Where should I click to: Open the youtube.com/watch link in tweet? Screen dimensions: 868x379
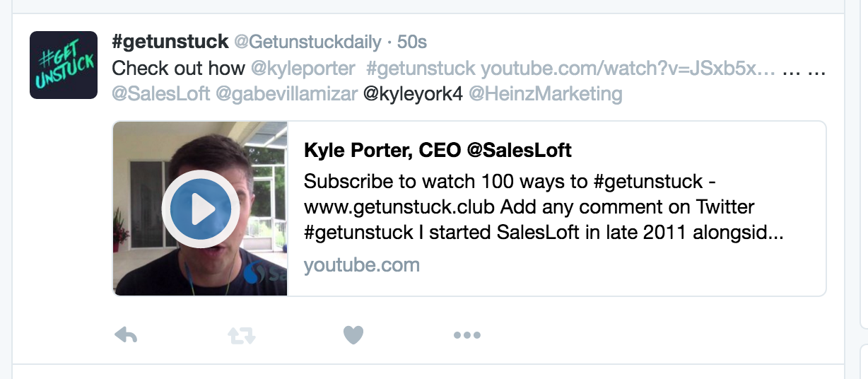628,69
